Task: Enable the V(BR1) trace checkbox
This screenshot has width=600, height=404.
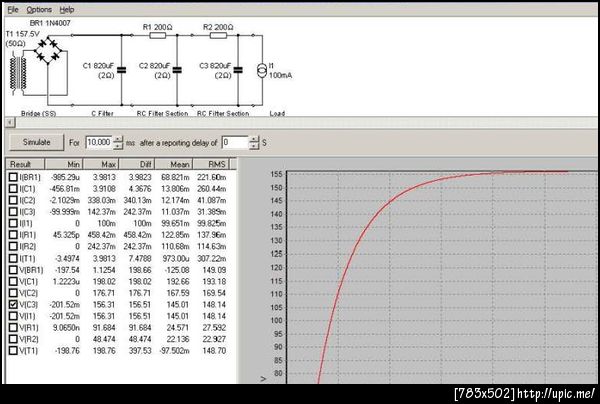Action: (13, 270)
